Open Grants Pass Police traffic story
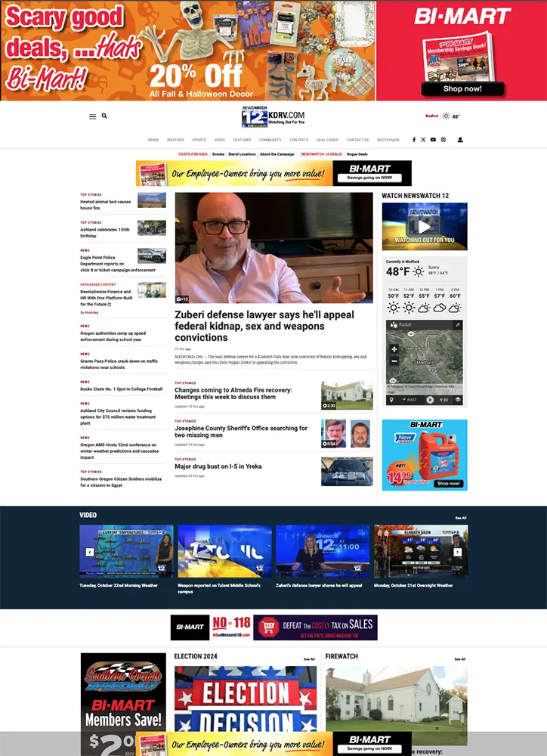This screenshot has width=547, height=756. 119,364
